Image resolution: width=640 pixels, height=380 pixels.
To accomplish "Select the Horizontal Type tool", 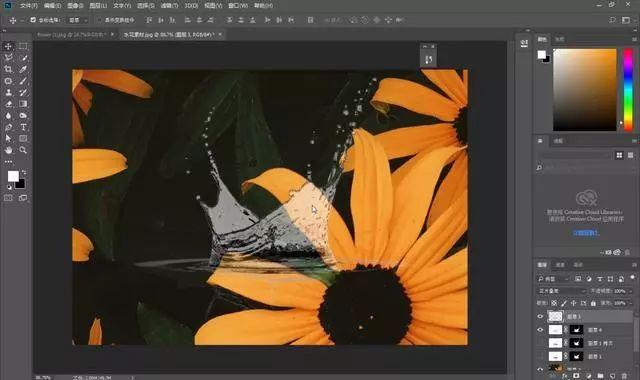I will pos(23,127).
